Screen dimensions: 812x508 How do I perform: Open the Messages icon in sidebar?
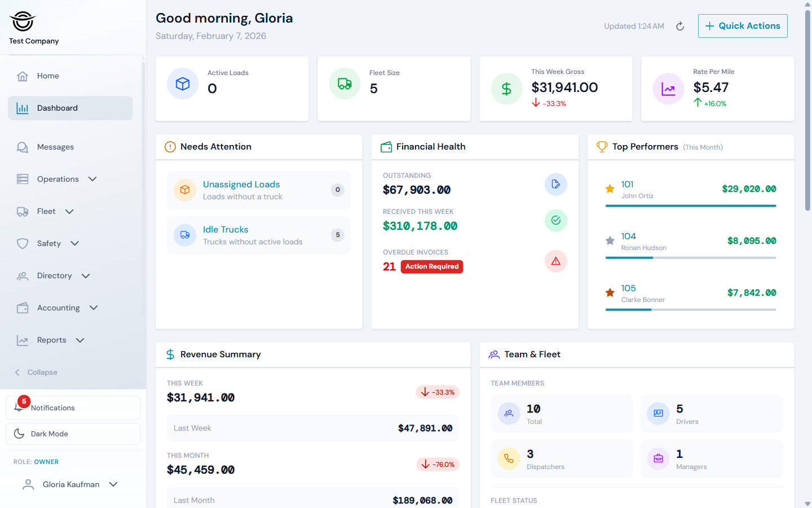(23, 147)
